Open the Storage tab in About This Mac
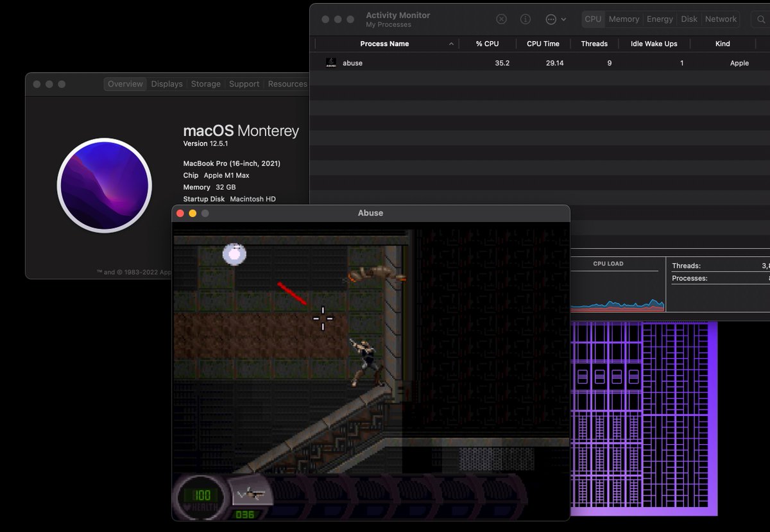The width and height of the screenshot is (770, 532). point(205,84)
